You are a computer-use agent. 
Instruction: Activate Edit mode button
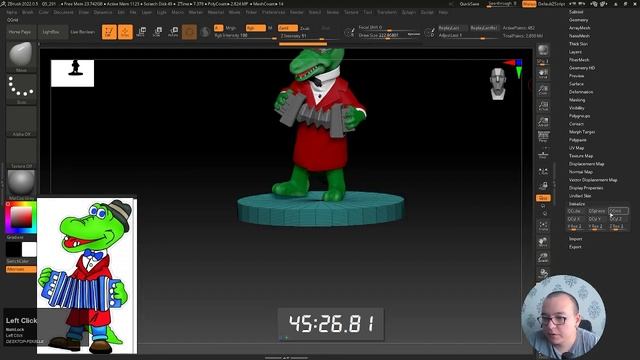tap(109, 32)
